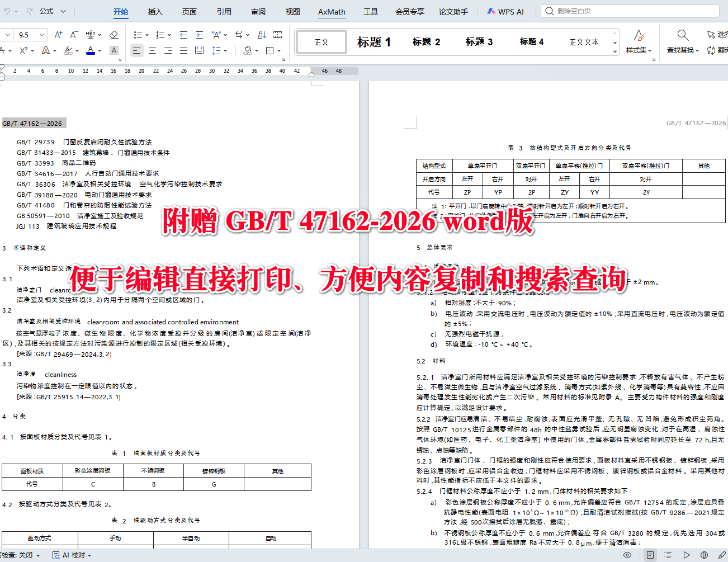
Task: Click the eye-protection mode icon in status bar
Action: (x=627, y=555)
